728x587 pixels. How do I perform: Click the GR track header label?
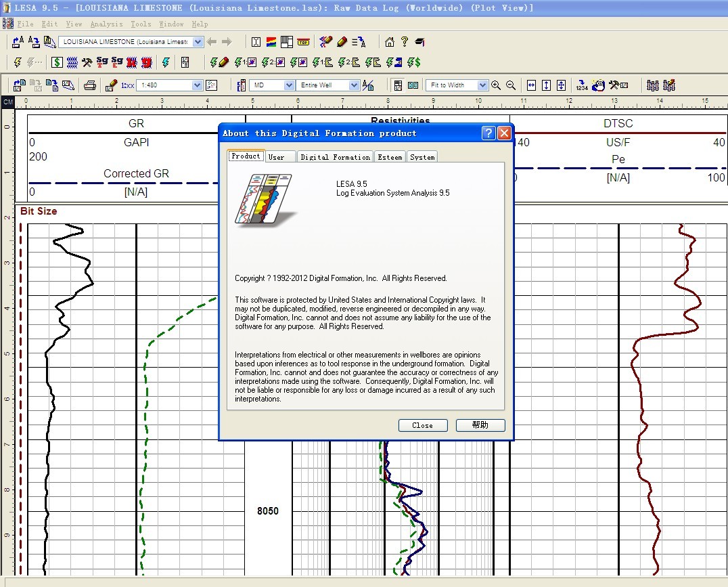pyautogui.click(x=136, y=123)
